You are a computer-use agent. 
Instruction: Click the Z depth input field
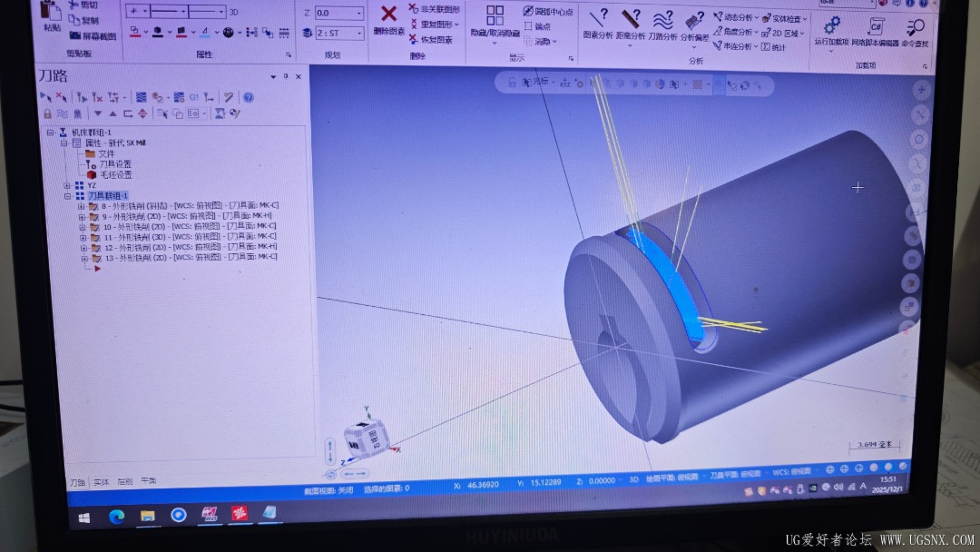tap(338, 13)
